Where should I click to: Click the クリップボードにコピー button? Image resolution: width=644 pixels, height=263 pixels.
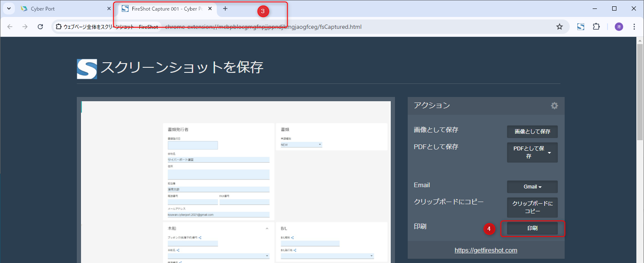tap(532, 208)
